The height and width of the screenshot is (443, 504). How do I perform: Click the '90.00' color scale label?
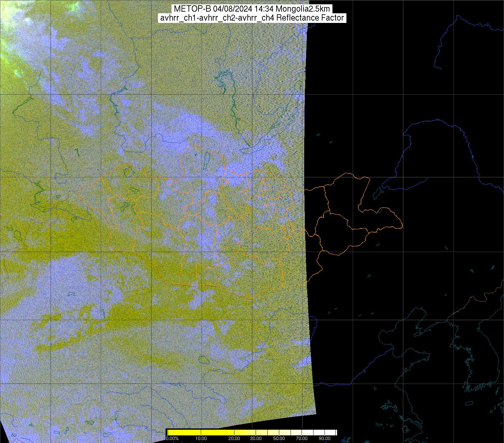click(324, 439)
